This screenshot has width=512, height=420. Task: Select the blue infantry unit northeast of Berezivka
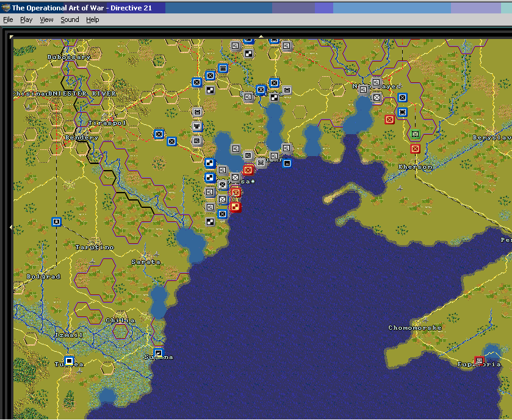(274, 83)
